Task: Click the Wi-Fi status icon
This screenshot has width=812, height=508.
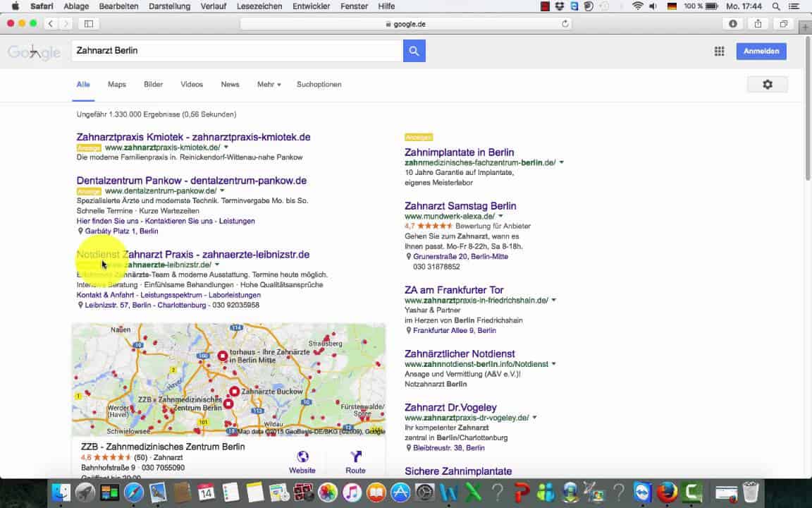Action: [x=637, y=6]
